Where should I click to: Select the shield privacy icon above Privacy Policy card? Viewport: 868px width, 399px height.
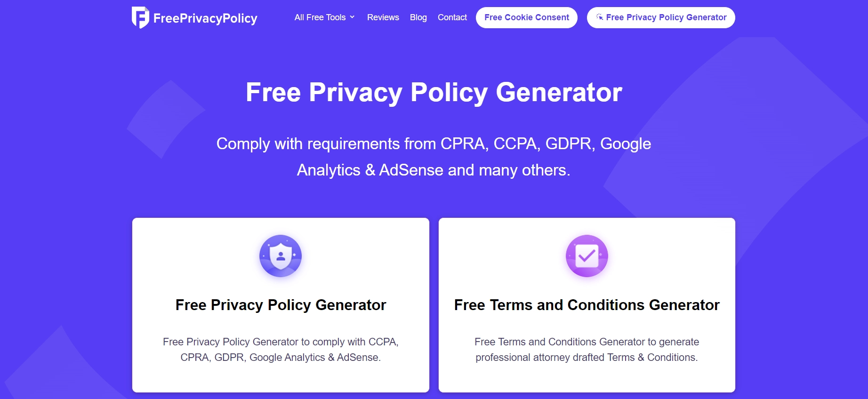pos(280,255)
